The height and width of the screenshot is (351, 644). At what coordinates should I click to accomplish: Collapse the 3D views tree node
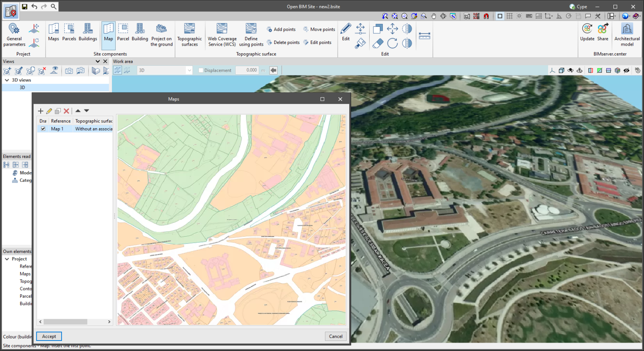coord(7,80)
